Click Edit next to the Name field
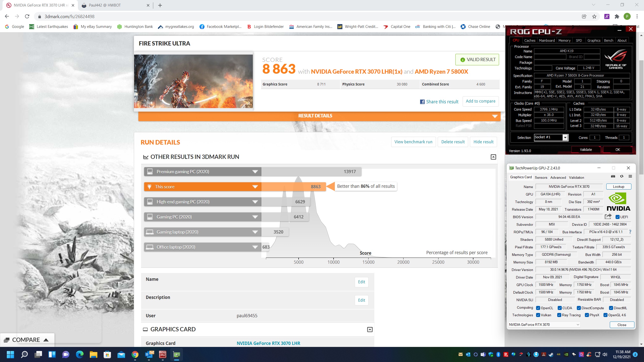 coord(361,282)
